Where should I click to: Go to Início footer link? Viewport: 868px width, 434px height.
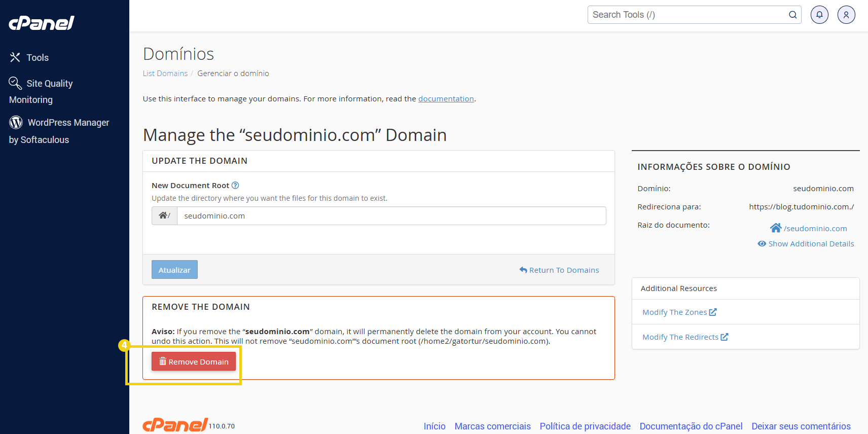pyautogui.click(x=435, y=426)
